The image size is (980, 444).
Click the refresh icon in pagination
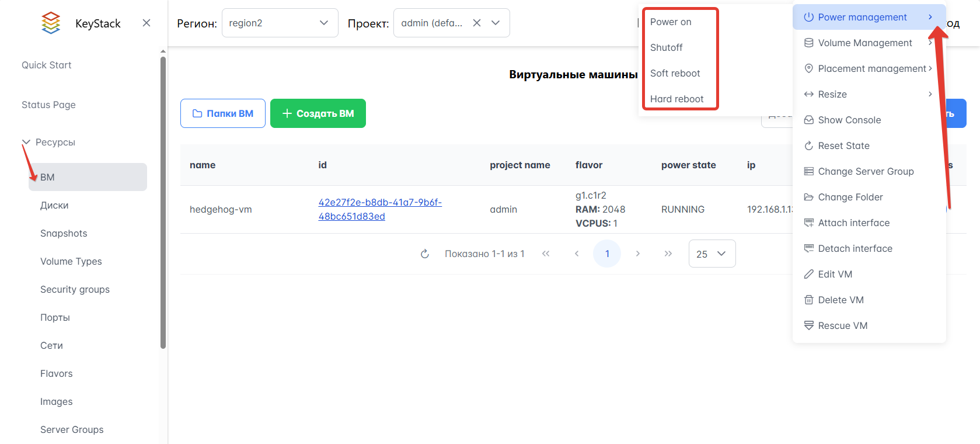click(425, 254)
